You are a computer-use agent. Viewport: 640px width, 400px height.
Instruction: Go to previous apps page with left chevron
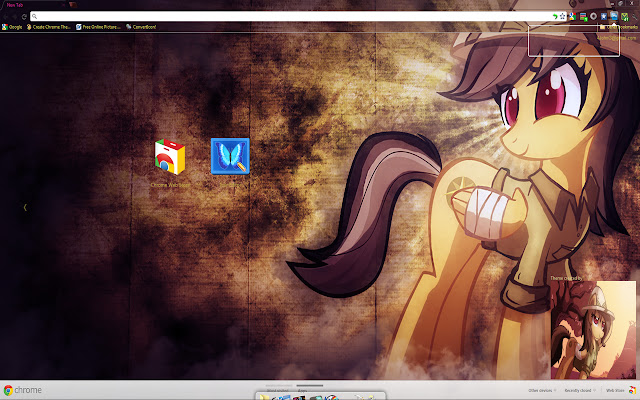click(x=25, y=207)
